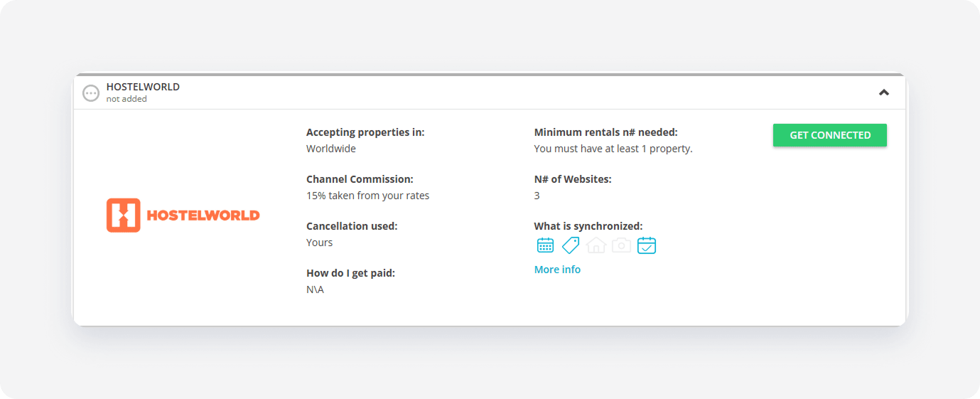Image resolution: width=980 pixels, height=399 pixels.
Task: Click the three-dot status circle beside HOSTELWORLD
Action: (x=91, y=92)
